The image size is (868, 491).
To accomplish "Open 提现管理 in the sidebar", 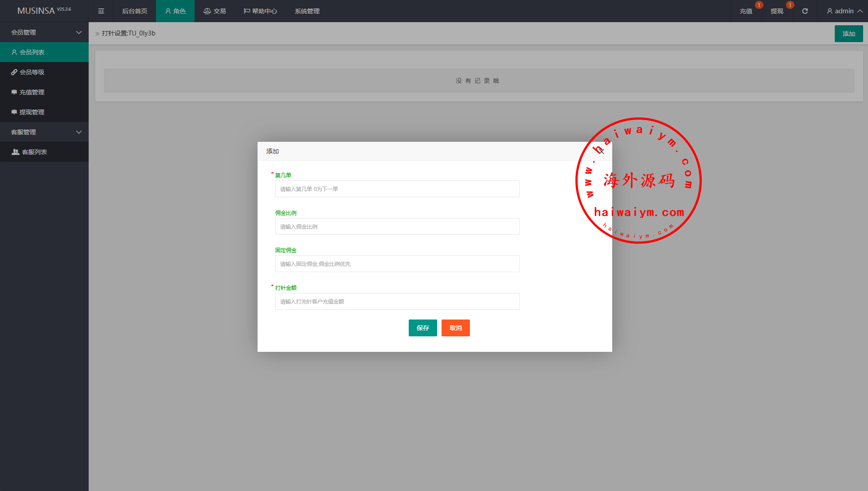I will click(x=32, y=112).
